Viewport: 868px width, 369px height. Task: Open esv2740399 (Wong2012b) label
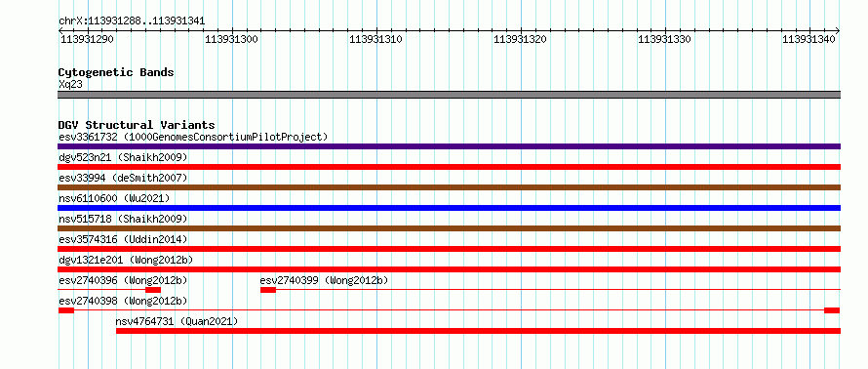click(324, 280)
